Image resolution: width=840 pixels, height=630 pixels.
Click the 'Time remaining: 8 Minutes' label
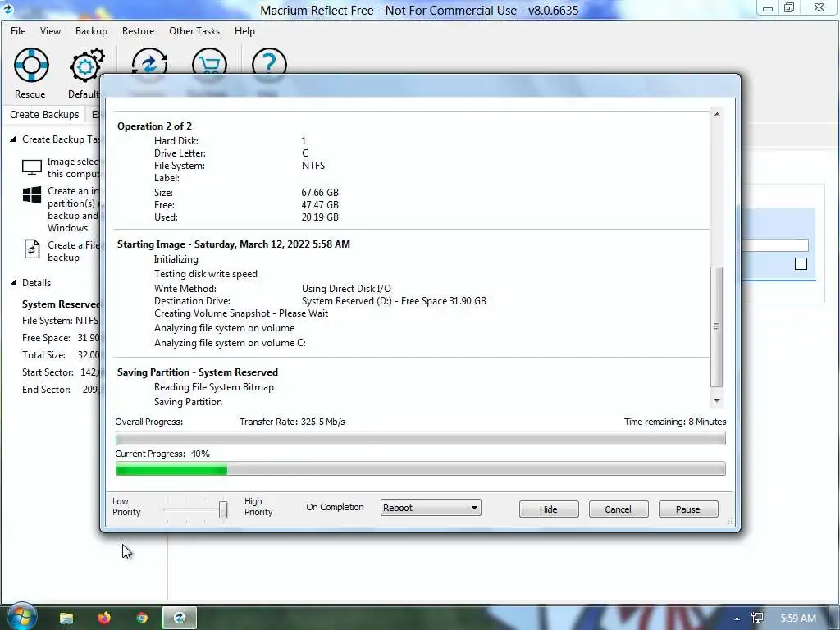tap(675, 422)
